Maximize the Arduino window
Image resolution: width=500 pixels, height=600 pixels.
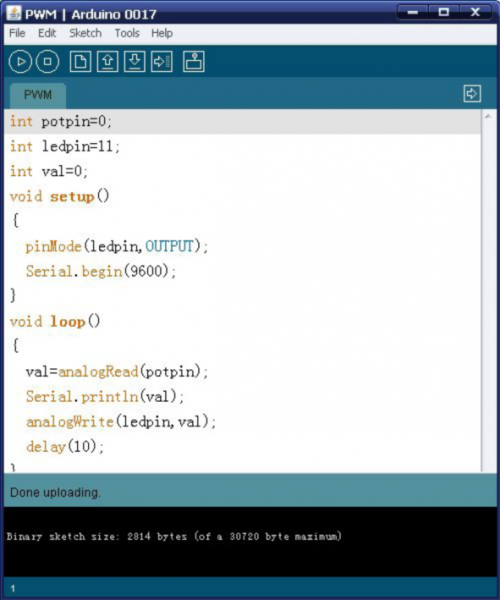point(444,13)
